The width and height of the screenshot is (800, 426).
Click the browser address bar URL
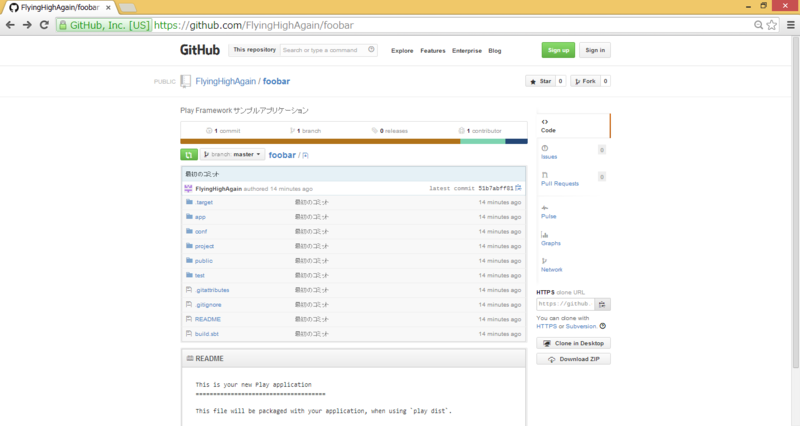[254, 25]
